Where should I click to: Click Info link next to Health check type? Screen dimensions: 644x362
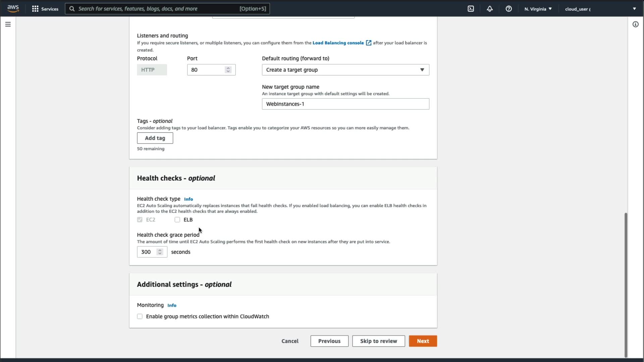[188, 199]
